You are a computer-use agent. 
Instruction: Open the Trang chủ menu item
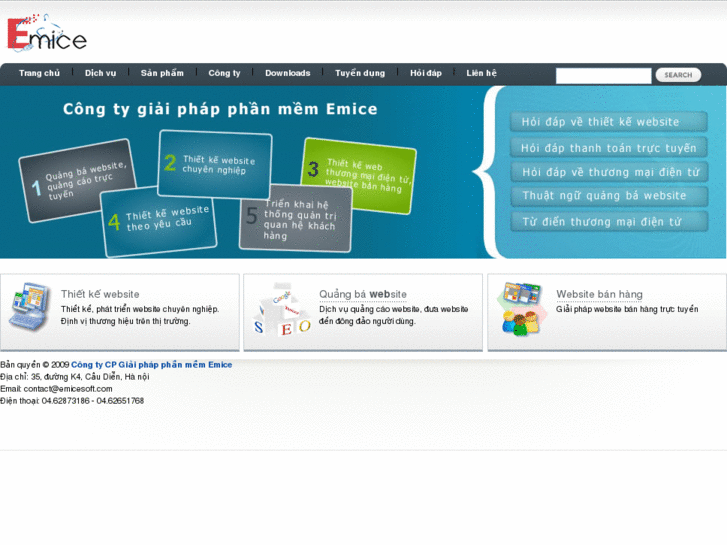[x=39, y=73]
